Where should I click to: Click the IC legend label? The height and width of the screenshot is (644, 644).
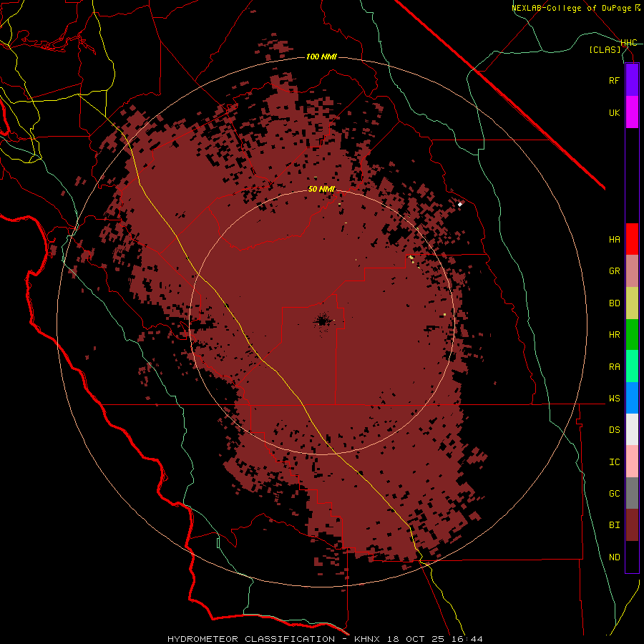click(614, 462)
